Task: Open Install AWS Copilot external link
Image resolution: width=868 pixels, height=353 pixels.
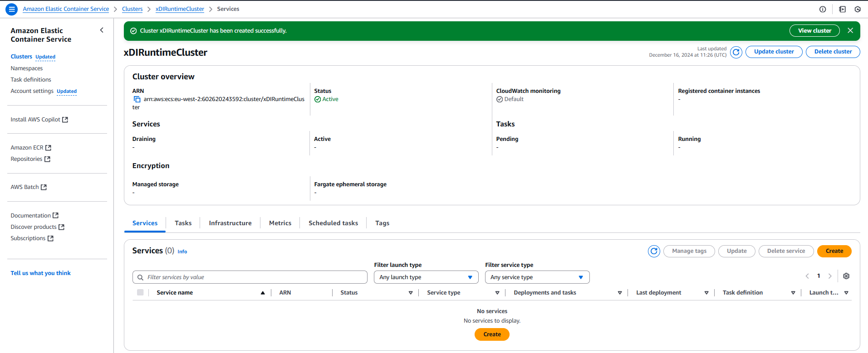Action: 39,120
